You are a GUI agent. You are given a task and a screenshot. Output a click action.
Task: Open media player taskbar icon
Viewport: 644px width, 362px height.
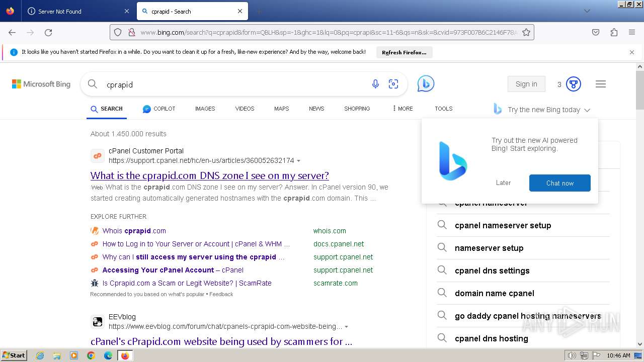74,355
